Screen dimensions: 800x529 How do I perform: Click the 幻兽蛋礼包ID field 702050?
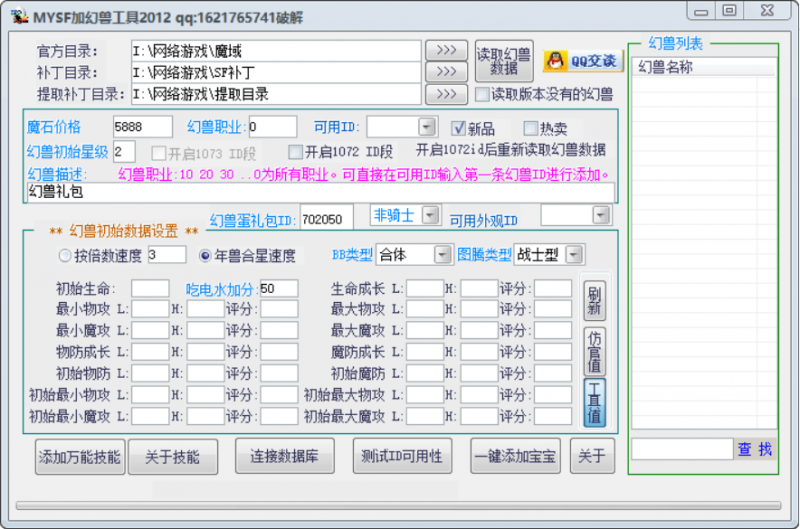pos(327,219)
